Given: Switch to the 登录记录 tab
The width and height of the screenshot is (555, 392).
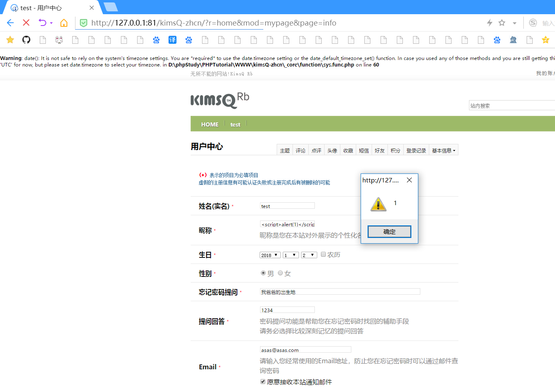Looking at the screenshot, I should coord(416,150).
